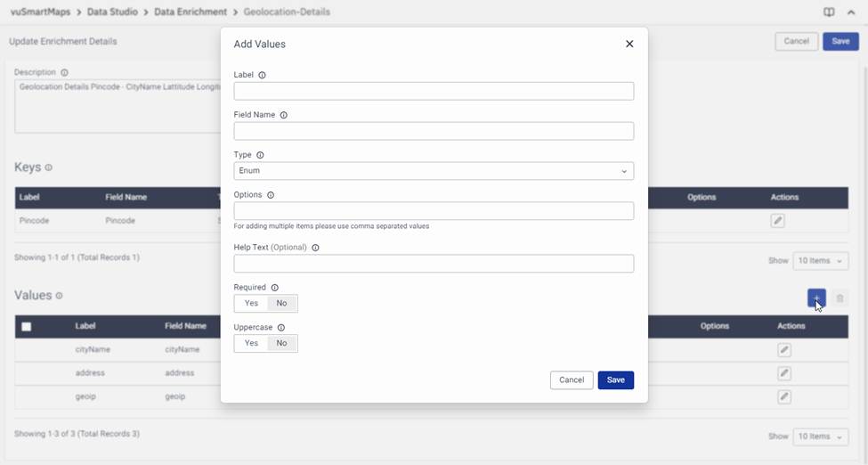Click the plus icon to add values

point(815,298)
